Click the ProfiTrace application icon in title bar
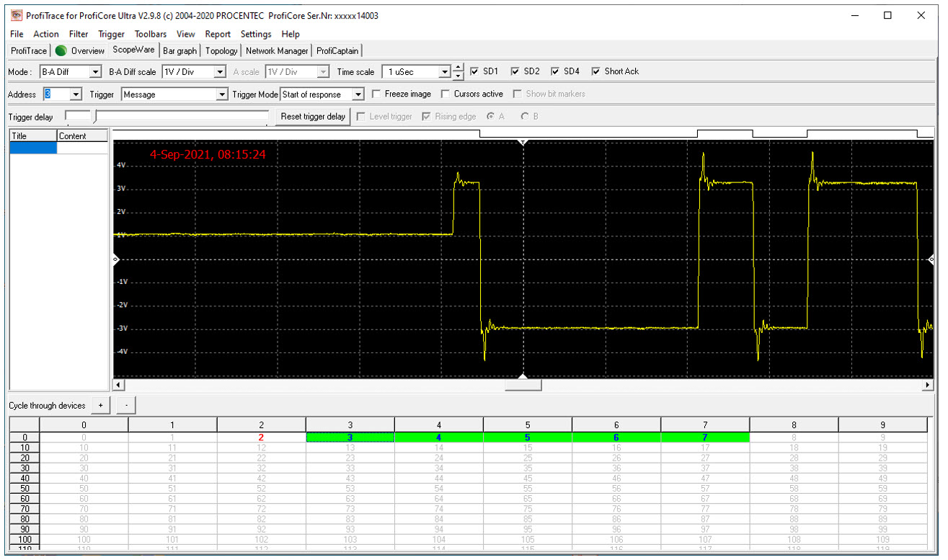 pyautogui.click(x=16, y=15)
